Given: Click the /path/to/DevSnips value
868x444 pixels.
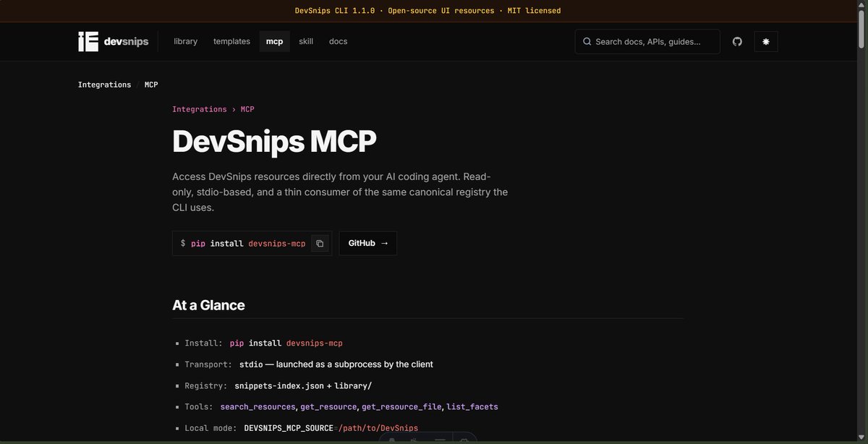Looking at the screenshot, I should (378, 428).
